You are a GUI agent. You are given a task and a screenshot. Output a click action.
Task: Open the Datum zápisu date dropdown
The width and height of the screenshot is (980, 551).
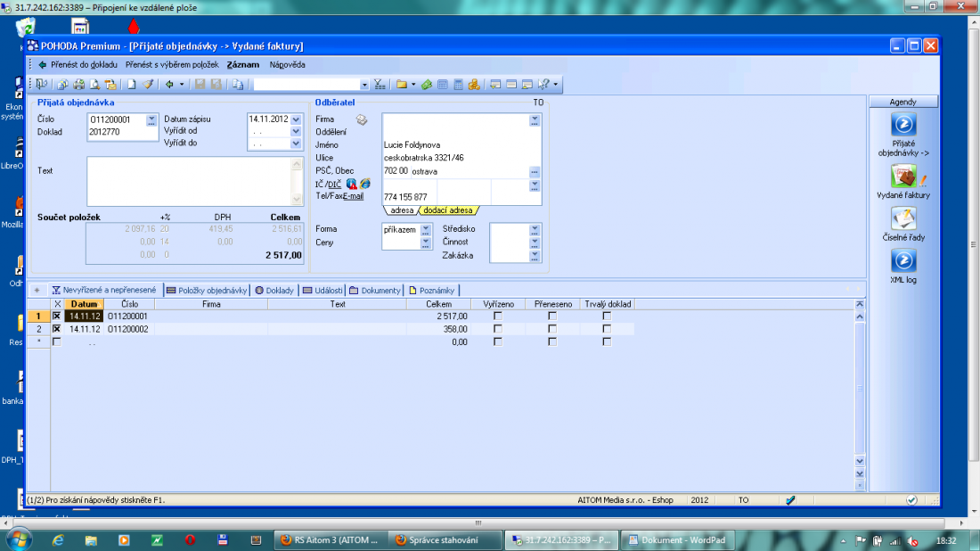pos(296,119)
